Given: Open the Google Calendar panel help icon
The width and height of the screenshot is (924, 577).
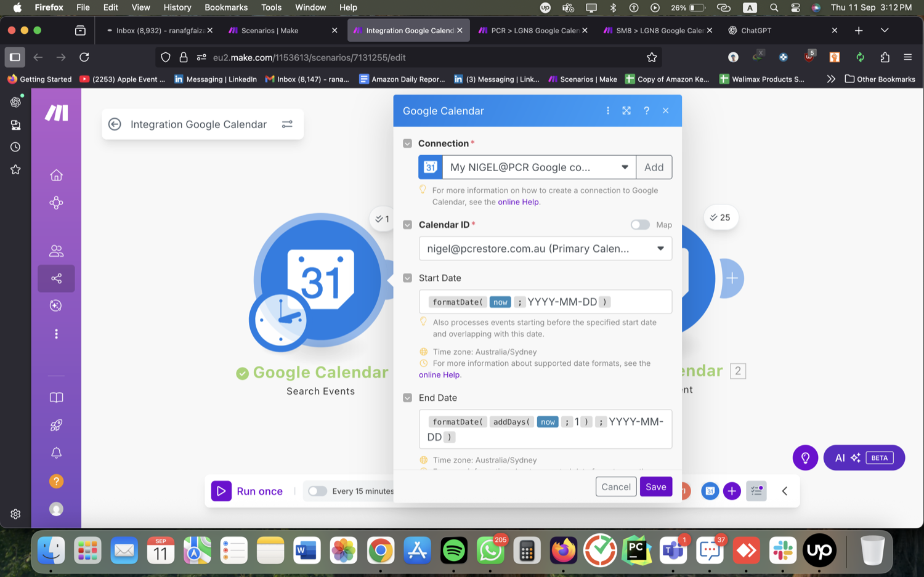Looking at the screenshot, I should (x=646, y=111).
